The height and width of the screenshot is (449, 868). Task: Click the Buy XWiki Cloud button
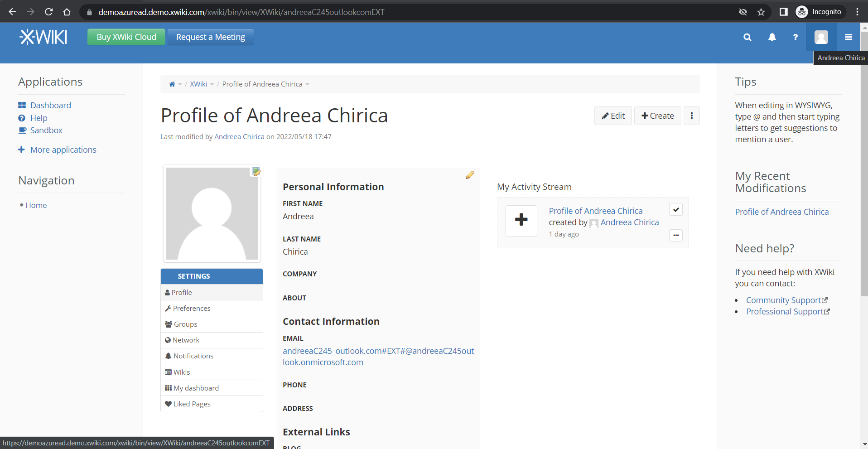(126, 37)
